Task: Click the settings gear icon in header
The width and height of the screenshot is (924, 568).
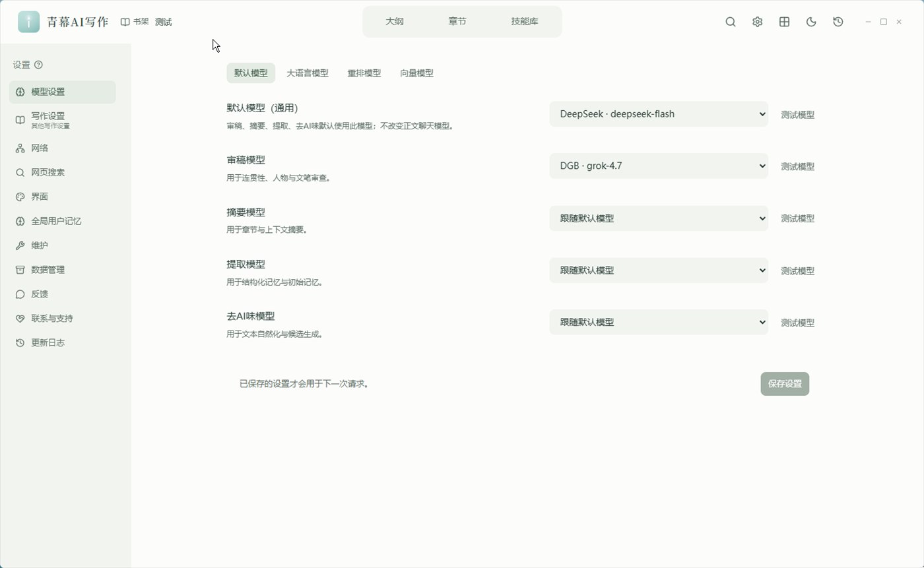Action: pos(757,22)
